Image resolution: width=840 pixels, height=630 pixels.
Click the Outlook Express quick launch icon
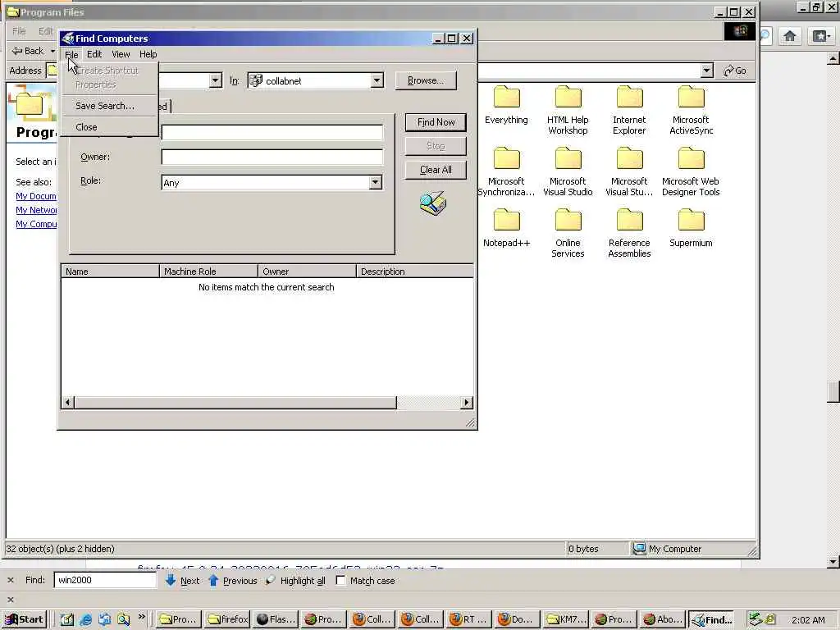click(104, 619)
